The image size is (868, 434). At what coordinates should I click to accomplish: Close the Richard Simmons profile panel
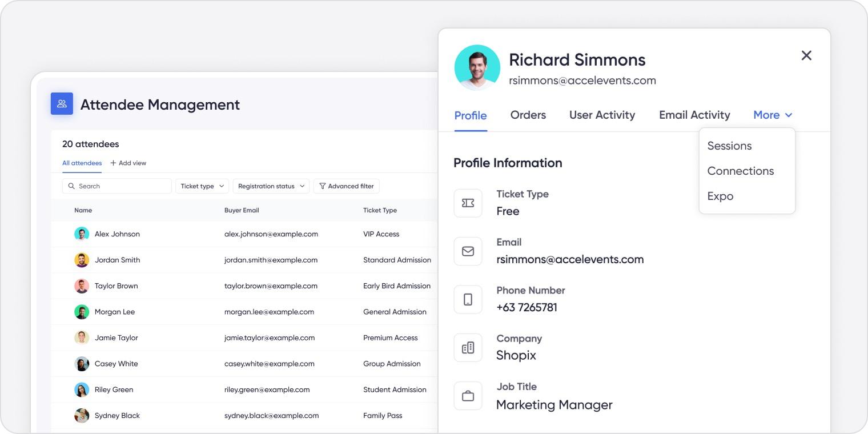click(806, 55)
